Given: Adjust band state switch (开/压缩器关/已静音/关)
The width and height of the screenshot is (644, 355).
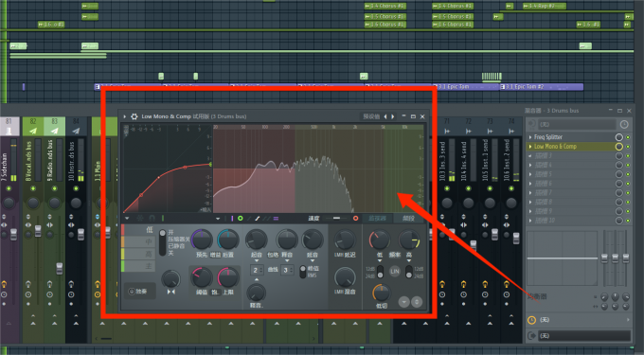Looking at the screenshot, I should click(x=163, y=242).
